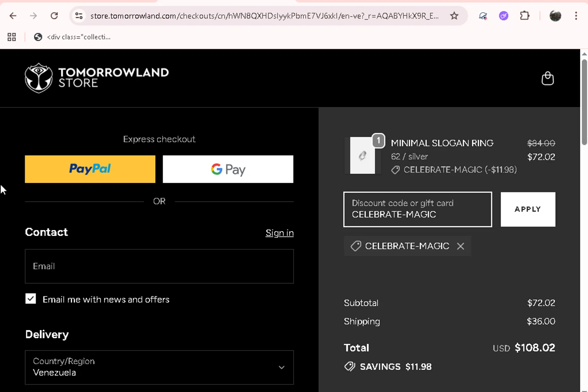Check out with Google Pay
This screenshot has width=588, height=392.
(x=228, y=169)
